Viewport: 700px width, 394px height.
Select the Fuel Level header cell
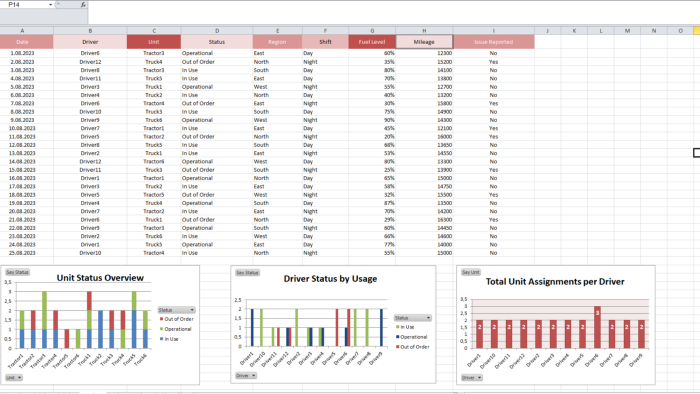click(371, 42)
